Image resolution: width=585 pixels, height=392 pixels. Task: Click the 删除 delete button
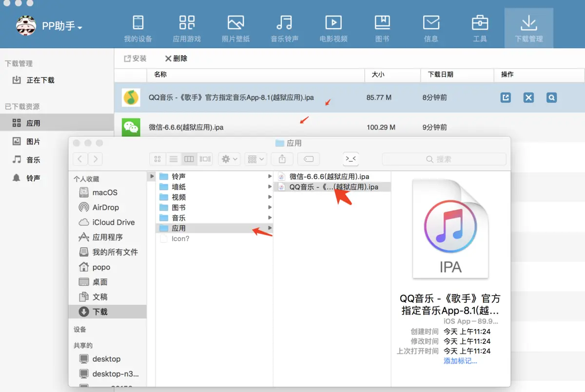(176, 58)
